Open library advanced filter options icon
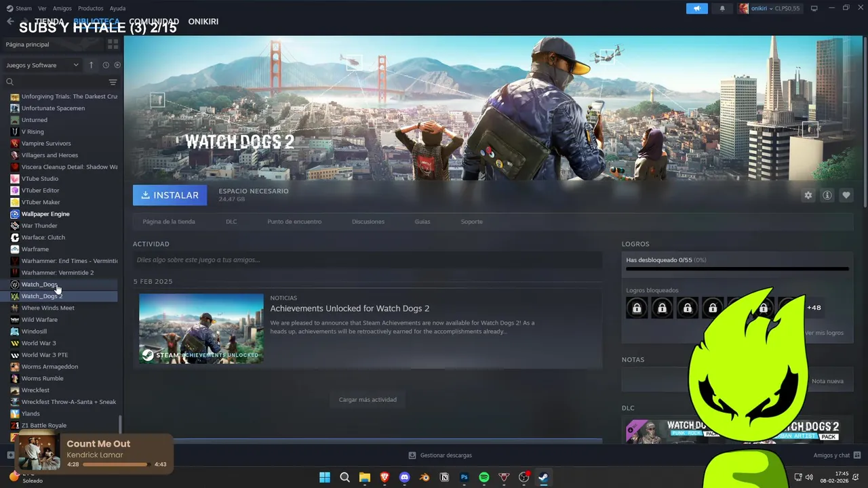The image size is (868, 488). point(113,82)
